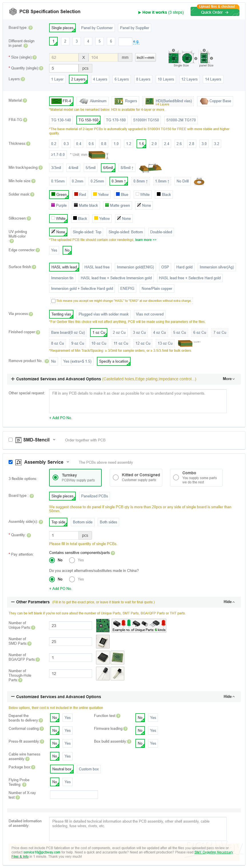The height and width of the screenshot is (868, 248).
Task: Click the single size board illustration
Action: click(181, 58)
